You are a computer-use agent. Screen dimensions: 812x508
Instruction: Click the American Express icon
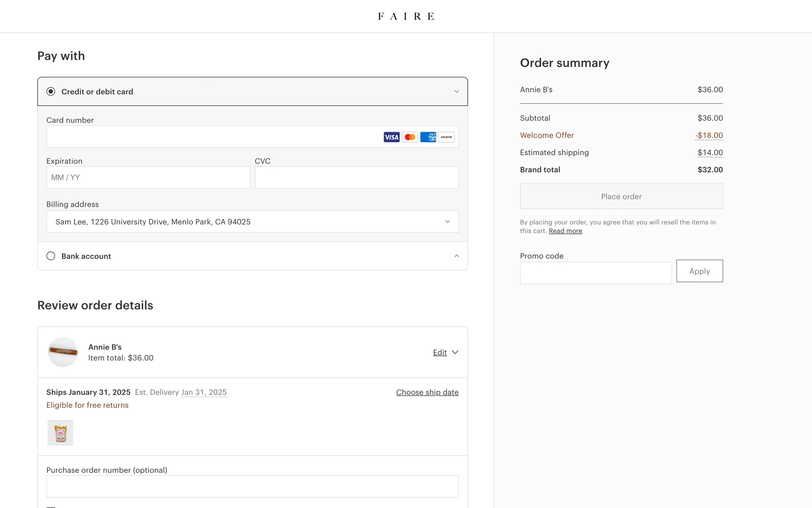coord(428,137)
